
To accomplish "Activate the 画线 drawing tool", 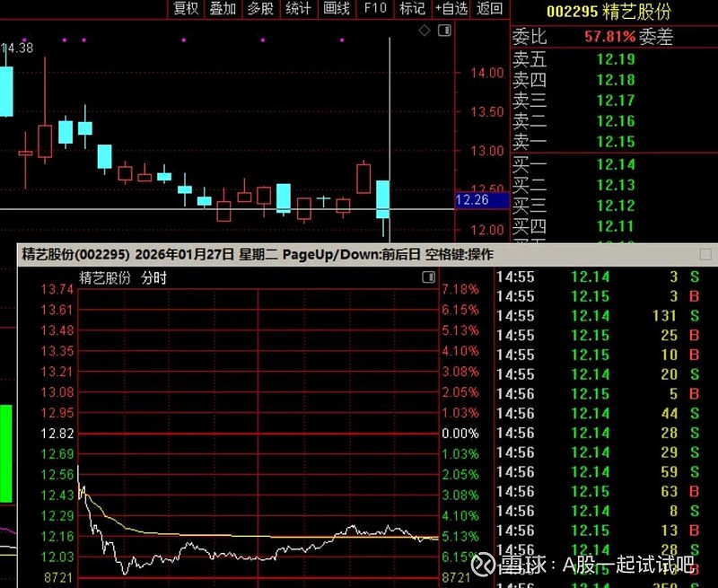I will (x=337, y=8).
